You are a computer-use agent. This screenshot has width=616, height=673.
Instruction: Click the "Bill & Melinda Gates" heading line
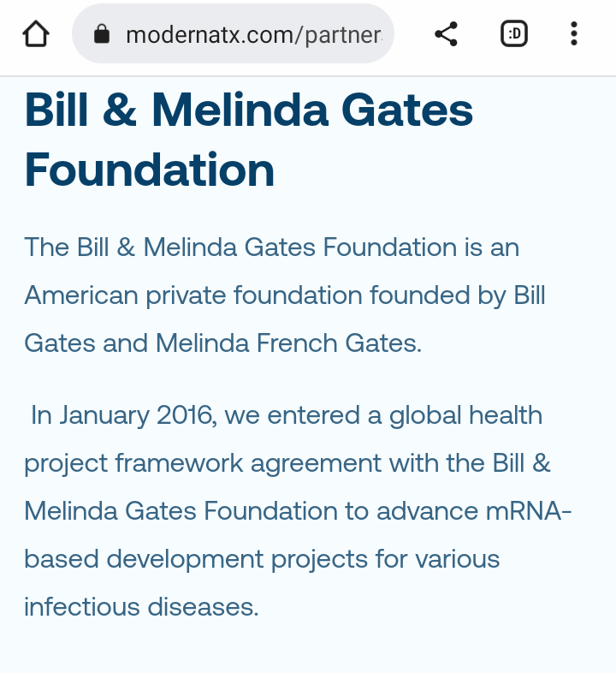pyautogui.click(x=248, y=111)
